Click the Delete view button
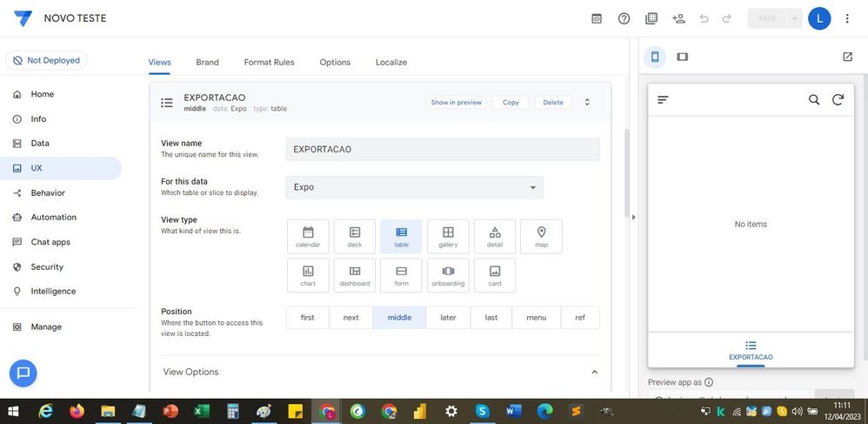868x424 pixels. tap(553, 103)
